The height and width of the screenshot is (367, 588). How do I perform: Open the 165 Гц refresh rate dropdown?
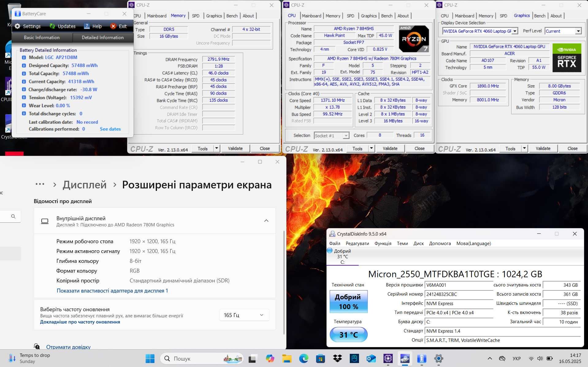pyautogui.click(x=244, y=315)
